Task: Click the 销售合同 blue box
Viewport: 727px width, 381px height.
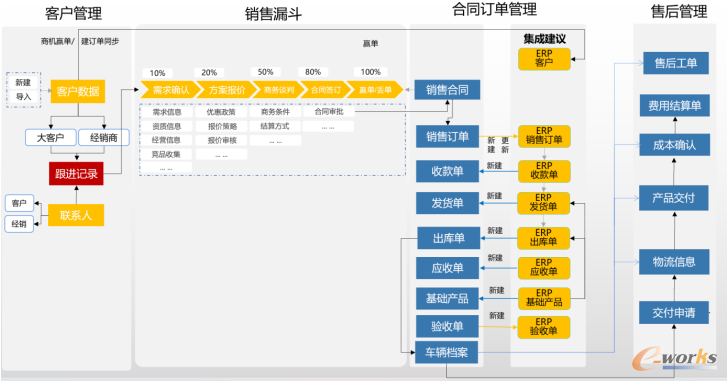Action: [x=447, y=90]
